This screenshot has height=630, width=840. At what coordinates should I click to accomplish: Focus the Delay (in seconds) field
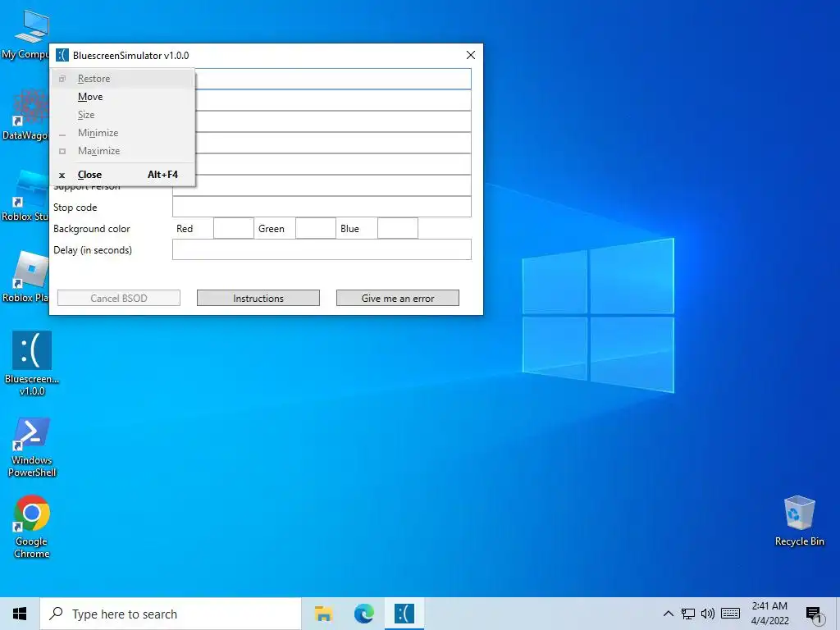pyautogui.click(x=322, y=249)
